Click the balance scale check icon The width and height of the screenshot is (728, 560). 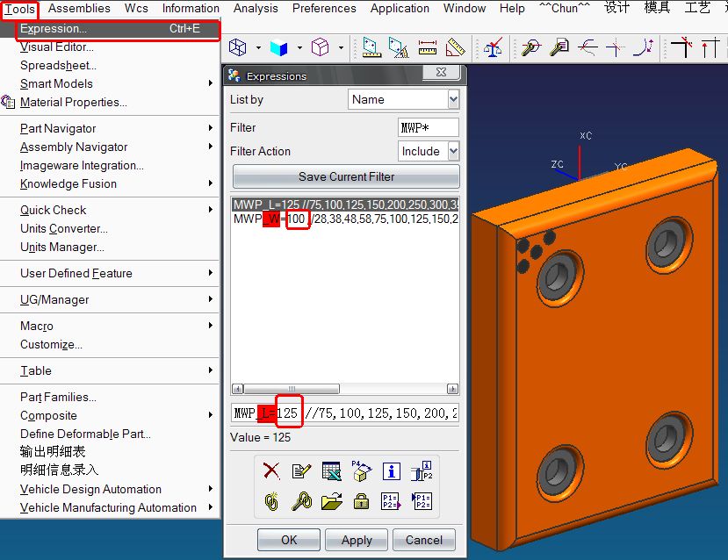coord(493,47)
